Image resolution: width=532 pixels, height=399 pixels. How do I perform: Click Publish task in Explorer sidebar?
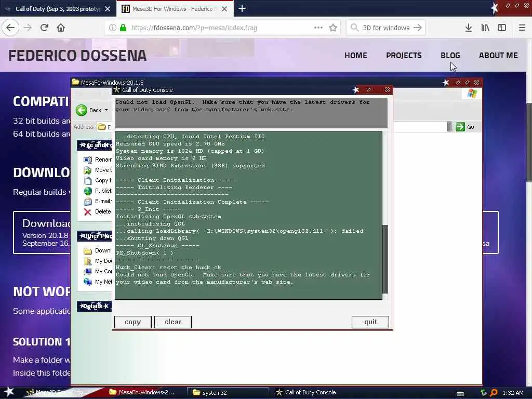click(97, 191)
